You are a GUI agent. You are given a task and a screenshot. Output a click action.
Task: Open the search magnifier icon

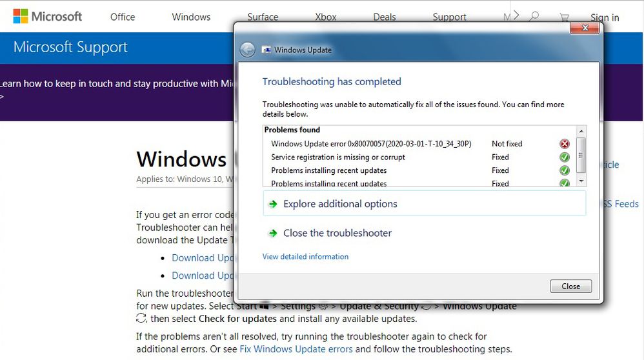[x=534, y=16]
